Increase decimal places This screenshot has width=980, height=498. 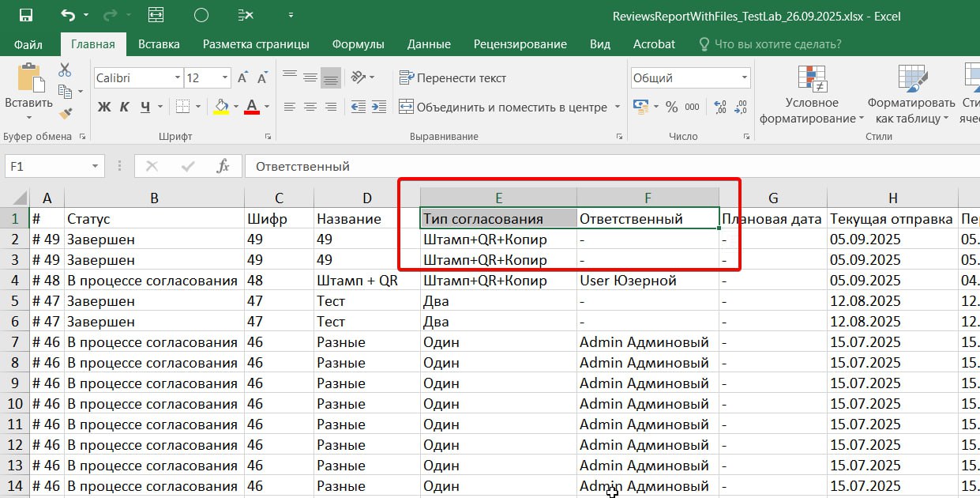click(x=720, y=107)
